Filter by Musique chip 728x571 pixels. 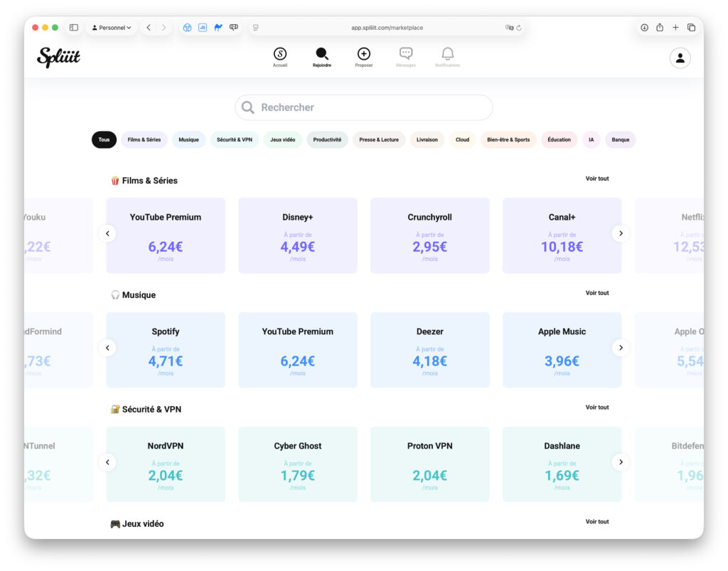(188, 140)
